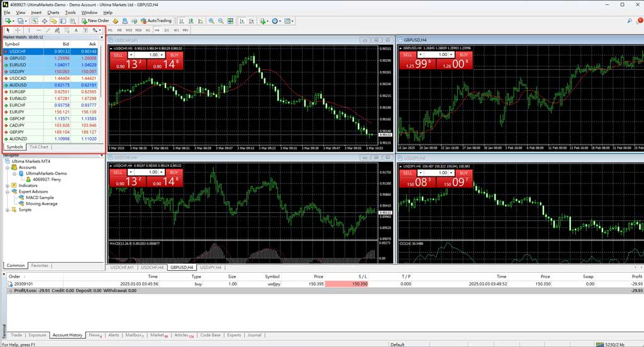
Task: Expand the Indicators tree node
Action: click(x=7, y=186)
